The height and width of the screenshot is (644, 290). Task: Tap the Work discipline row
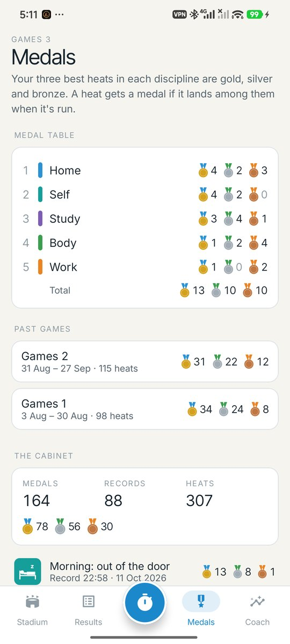pos(145,267)
